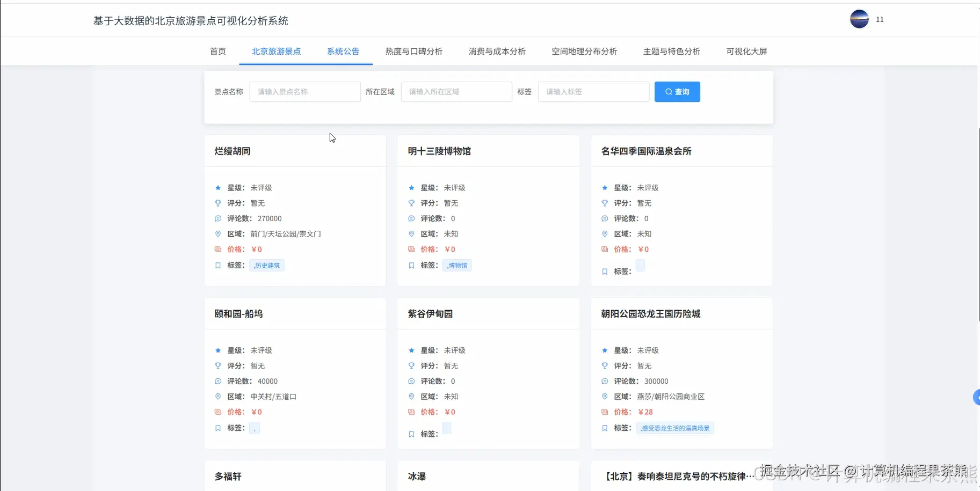Screen dimensions: 980x491
Task: Select the 历史建筑 tag on 烂缦胡同
Action: click(267, 265)
